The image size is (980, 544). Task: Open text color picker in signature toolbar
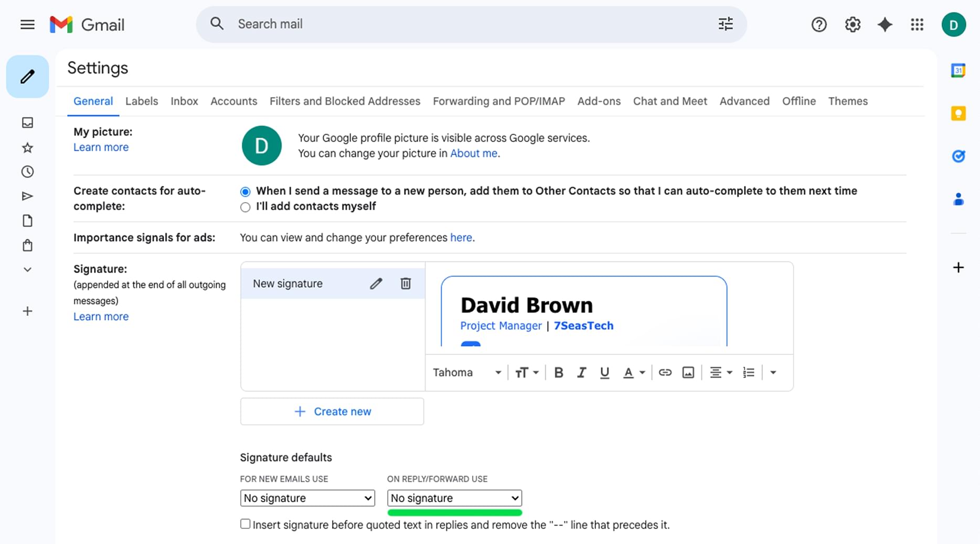pyautogui.click(x=633, y=372)
